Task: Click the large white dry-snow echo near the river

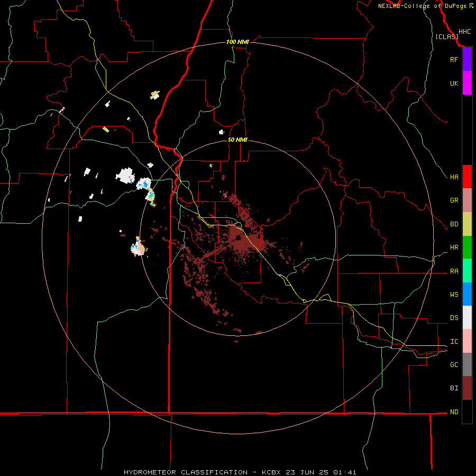Action: coord(125,175)
